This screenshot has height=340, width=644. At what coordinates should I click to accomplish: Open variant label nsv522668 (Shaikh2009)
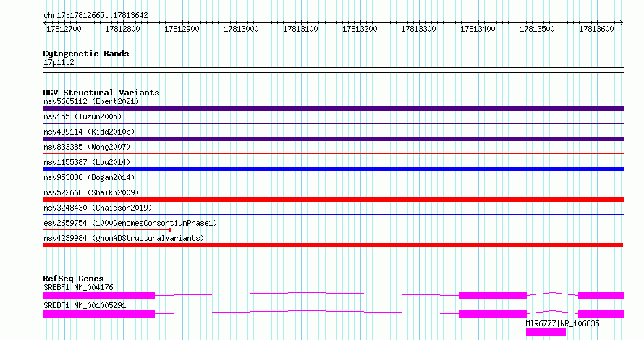coord(91,192)
